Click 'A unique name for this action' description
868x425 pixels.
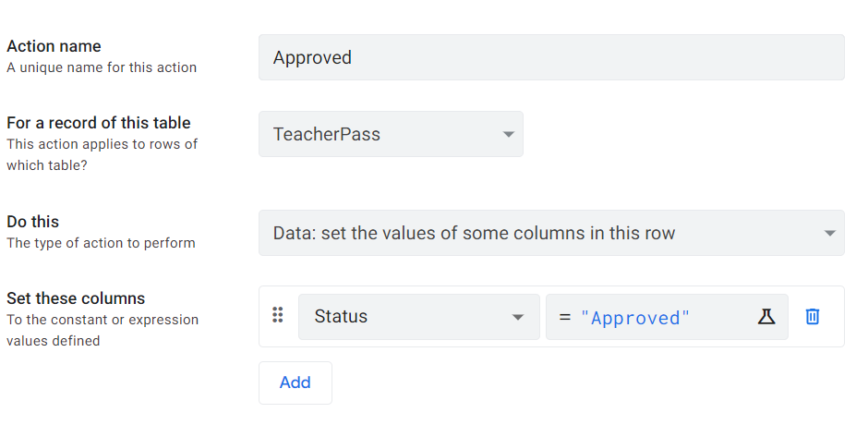pyautogui.click(x=102, y=67)
